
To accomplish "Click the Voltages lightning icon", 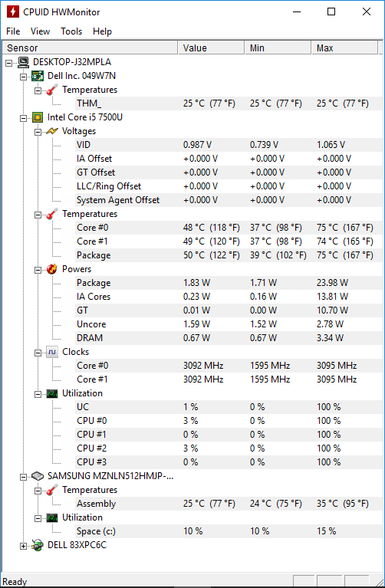I will (52, 131).
